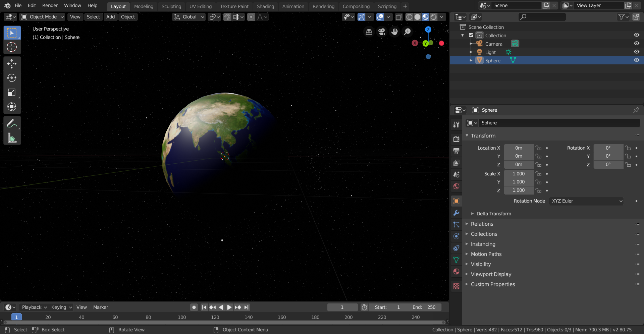This screenshot has width=644, height=334.
Task: Click the Scale X value field
Action: 519,174
